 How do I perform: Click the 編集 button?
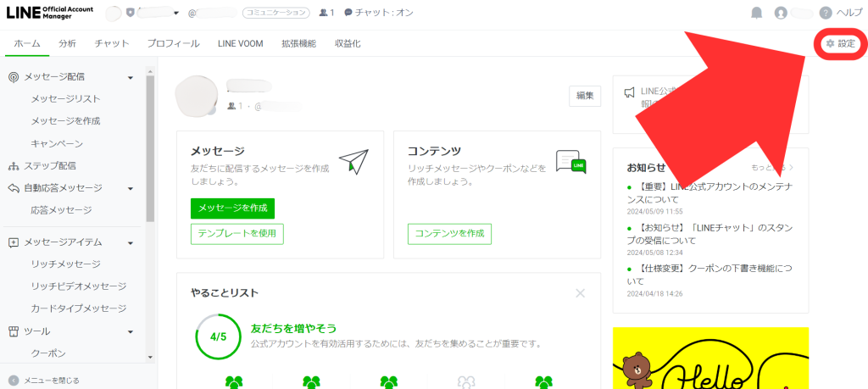tap(585, 96)
